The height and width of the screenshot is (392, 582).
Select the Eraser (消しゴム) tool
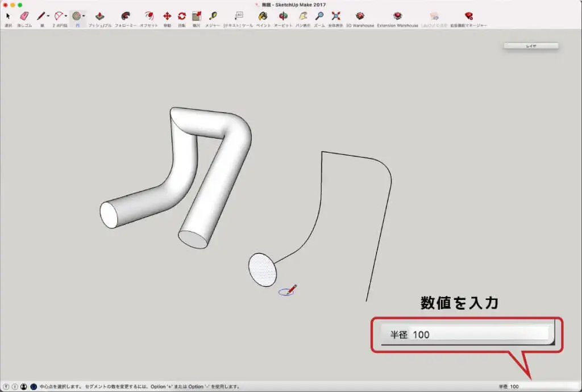click(x=24, y=16)
